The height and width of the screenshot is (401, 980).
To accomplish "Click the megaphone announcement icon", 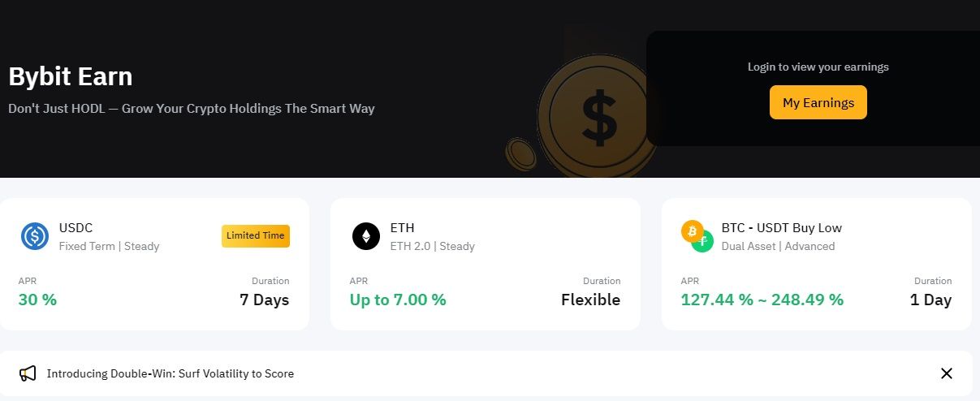I will (x=28, y=373).
